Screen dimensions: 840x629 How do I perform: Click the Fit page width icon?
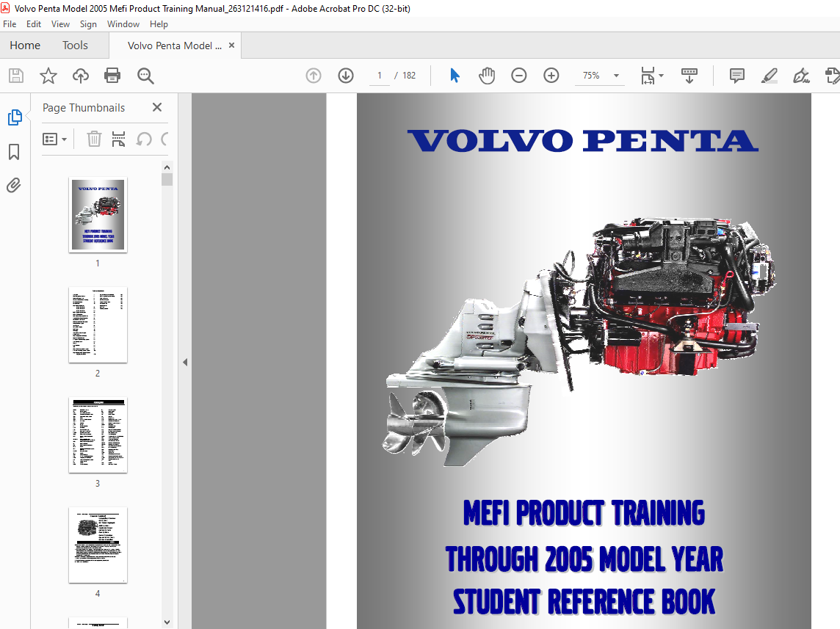point(648,76)
